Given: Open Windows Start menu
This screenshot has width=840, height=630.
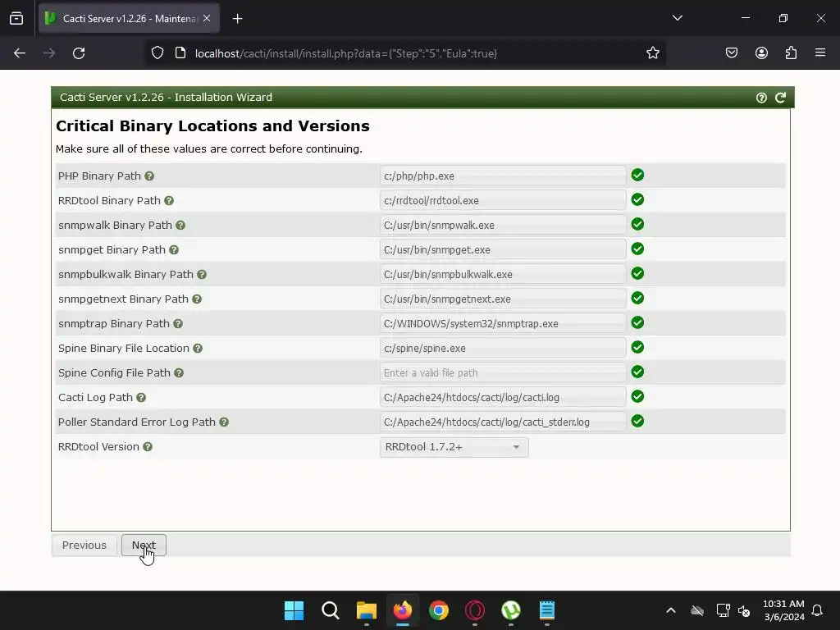Looking at the screenshot, I should 294,610.
